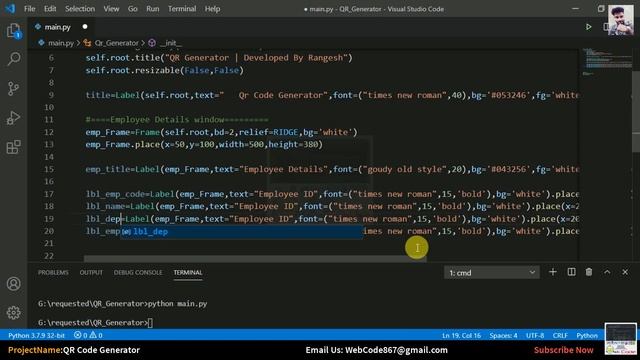Open the Terminal menu
The width and height of the screenshot is (640, 360).
pos(182,9)
